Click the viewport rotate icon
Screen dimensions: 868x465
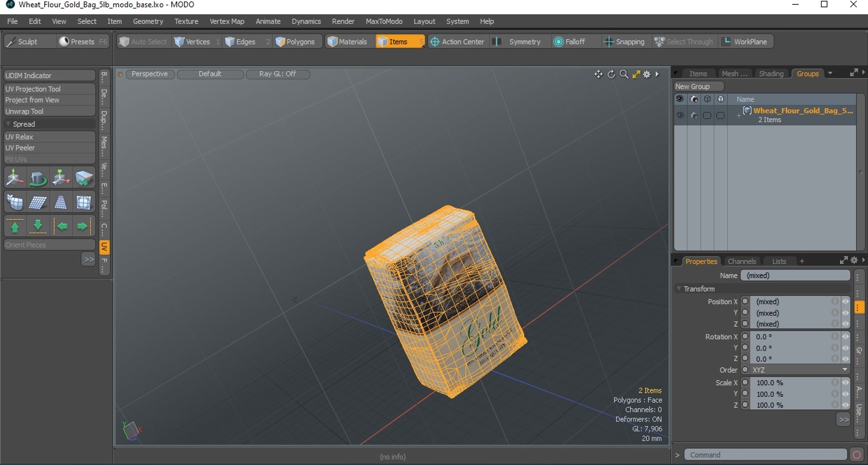point(611,74)
